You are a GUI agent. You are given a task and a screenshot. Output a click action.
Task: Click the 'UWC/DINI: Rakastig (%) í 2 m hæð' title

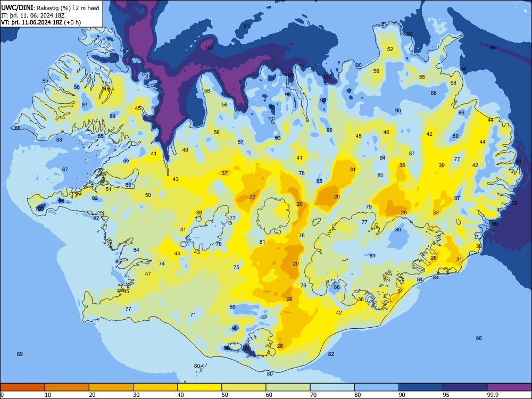(x=50, y=8)
